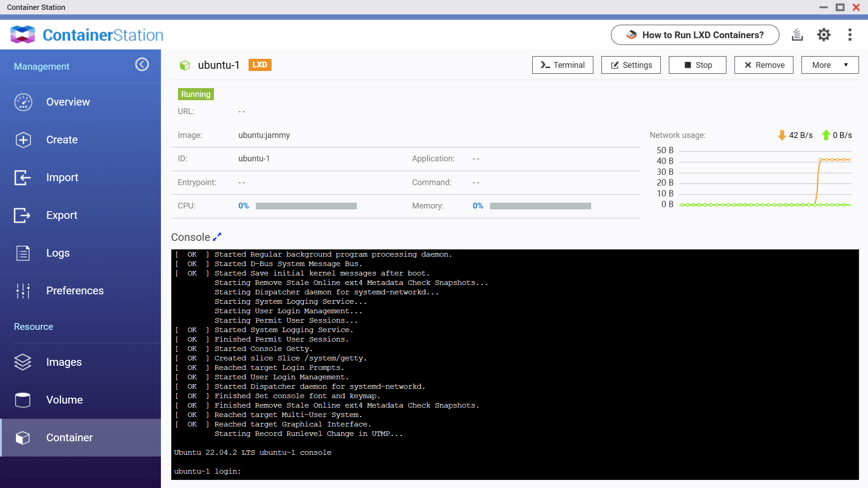This screenshot has height=488, width=868.
Task: Expand the console to full view
Action: pos(217,237)
